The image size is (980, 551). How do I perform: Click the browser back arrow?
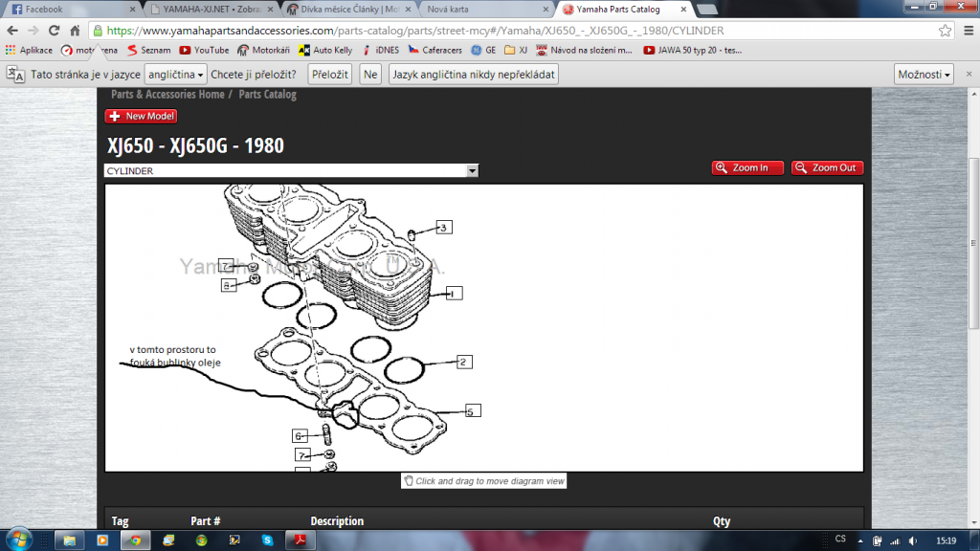coord(13,31)
